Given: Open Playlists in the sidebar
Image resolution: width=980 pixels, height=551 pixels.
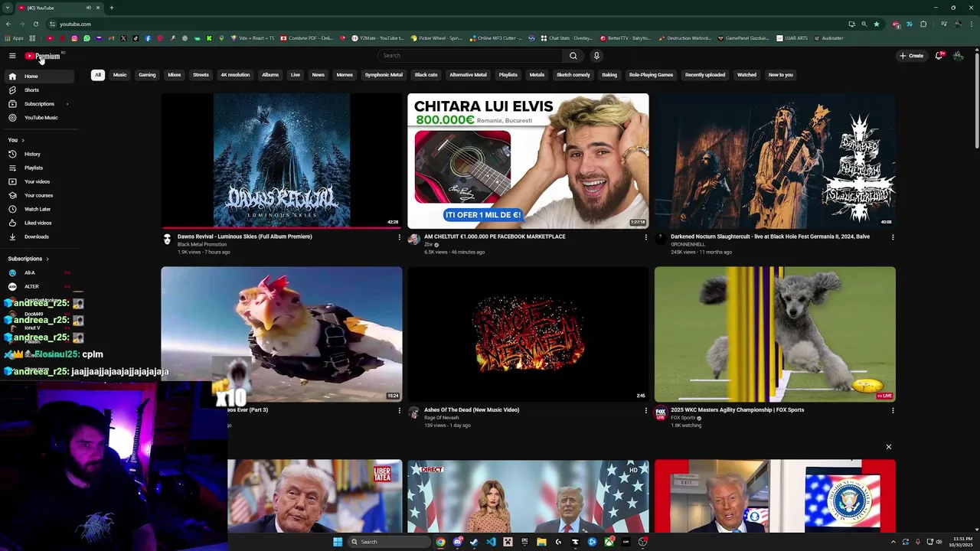Looking at the screenshot, I should (x=38, y=168).
